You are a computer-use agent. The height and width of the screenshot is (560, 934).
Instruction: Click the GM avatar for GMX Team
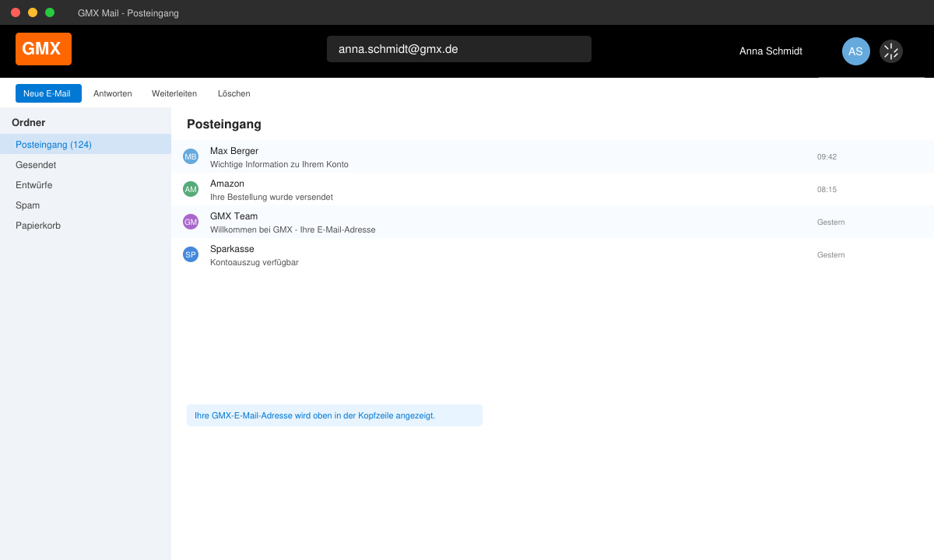191,222
